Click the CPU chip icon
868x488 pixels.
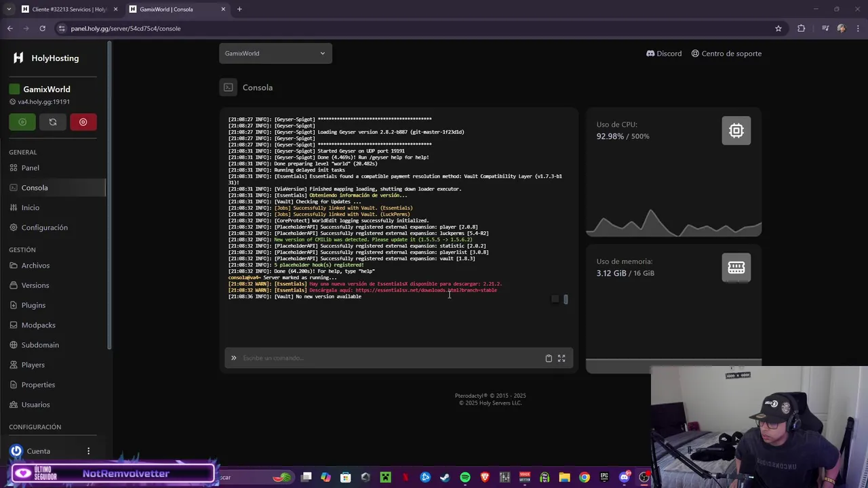[736, 131]
